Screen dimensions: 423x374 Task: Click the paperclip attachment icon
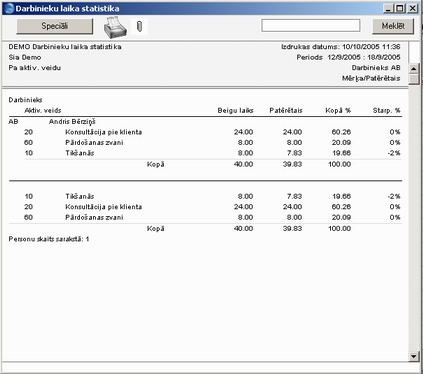pyautogui.click(x=139, y=26)
